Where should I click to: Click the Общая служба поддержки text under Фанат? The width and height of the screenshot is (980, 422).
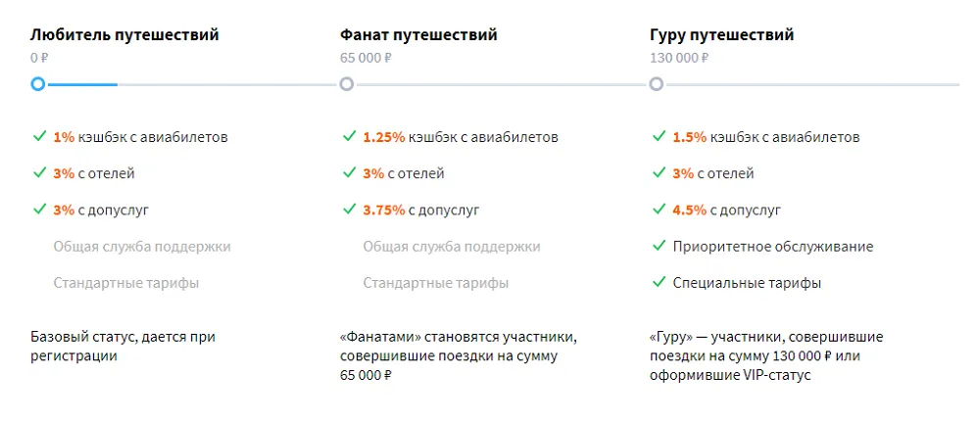tap(452, 247)
